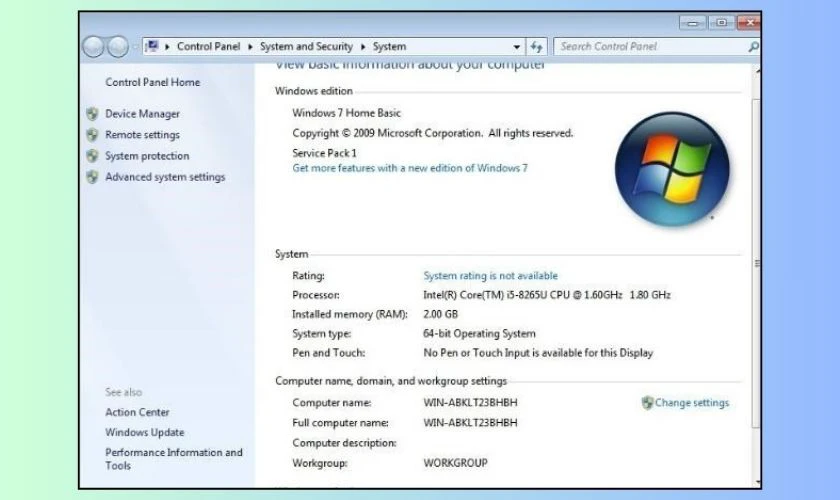
Task: Click the Back navigation arrow button
Action: [x=93, y=47]
